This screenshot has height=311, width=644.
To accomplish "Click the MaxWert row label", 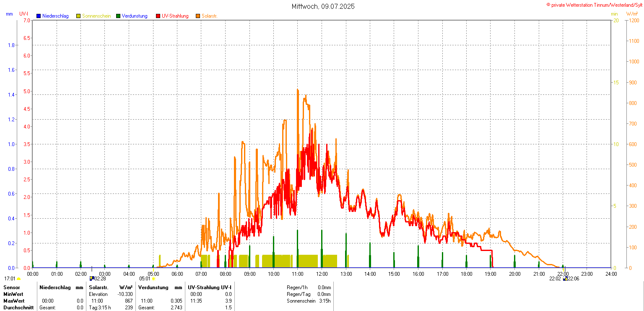I will click(x=14, y=301).
